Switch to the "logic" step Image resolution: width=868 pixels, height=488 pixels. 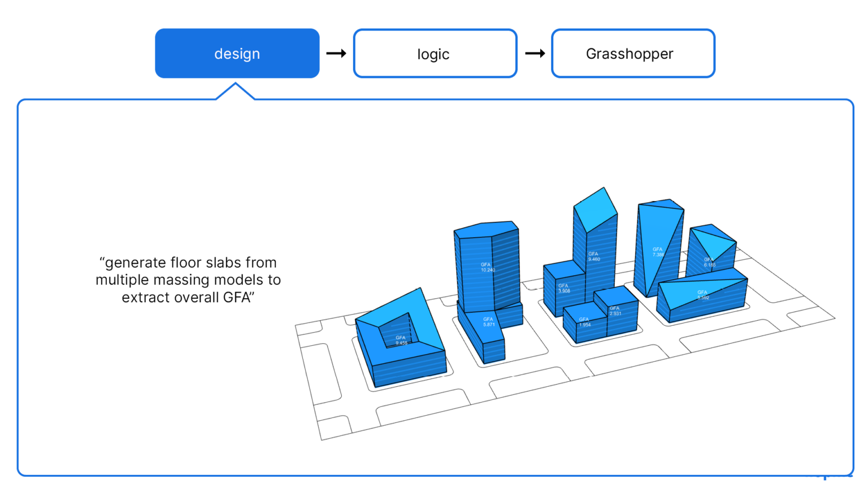tap(435, 53)
